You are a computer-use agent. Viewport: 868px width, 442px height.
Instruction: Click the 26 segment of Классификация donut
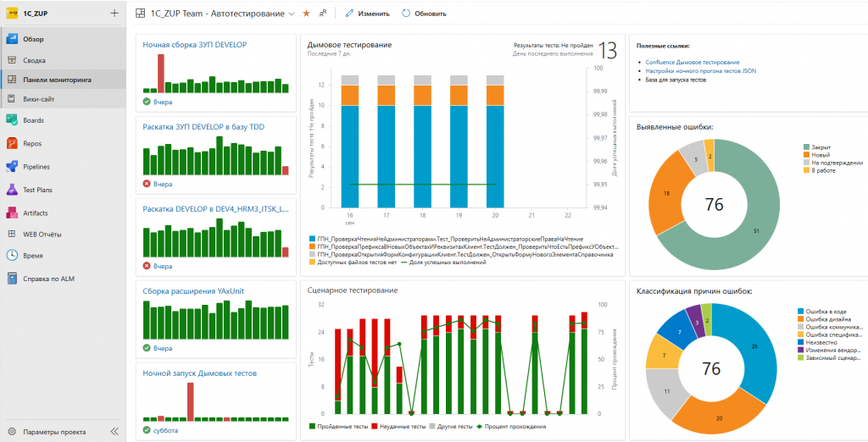[754, 347]
